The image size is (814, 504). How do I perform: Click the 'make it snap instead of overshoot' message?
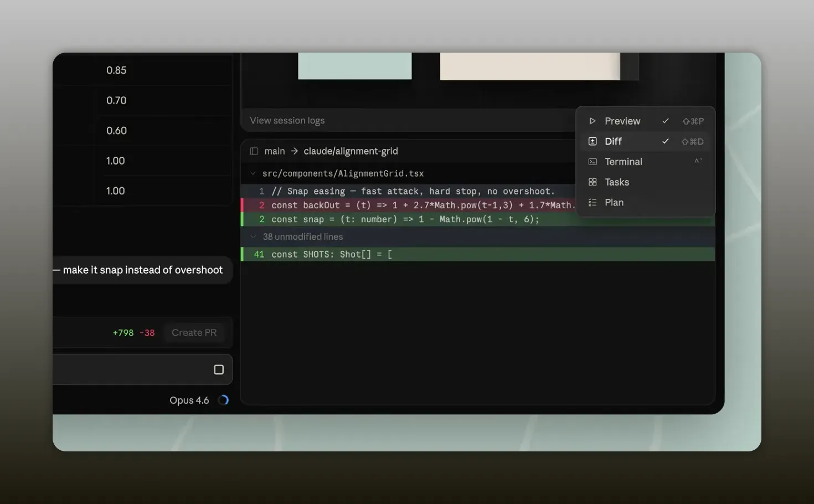(x=143, y=270)
